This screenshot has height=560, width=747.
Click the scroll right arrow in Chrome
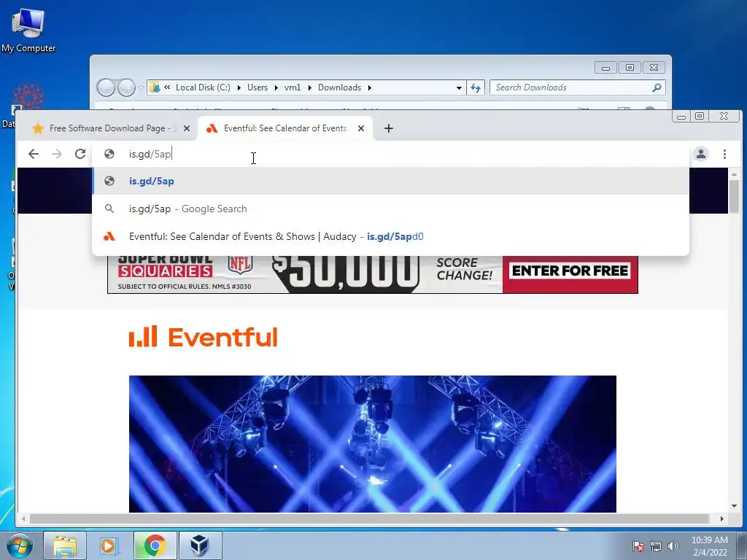[x=721, y=518]
